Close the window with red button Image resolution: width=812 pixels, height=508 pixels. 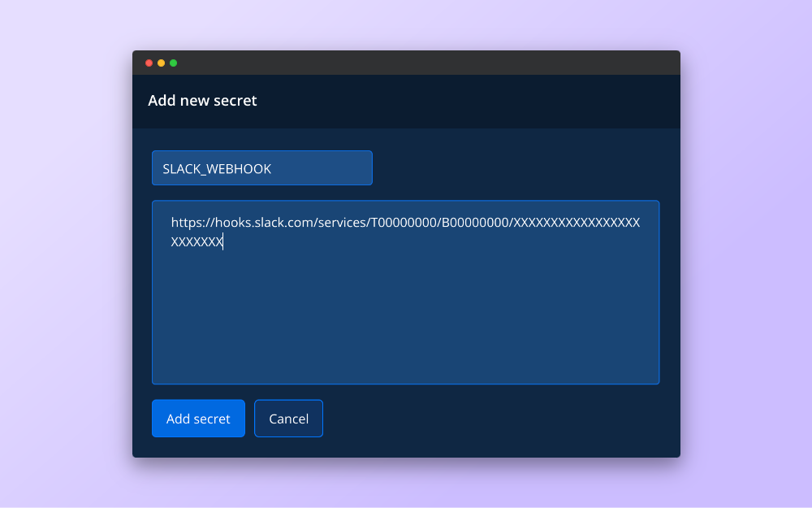click(x=149, y=63)
